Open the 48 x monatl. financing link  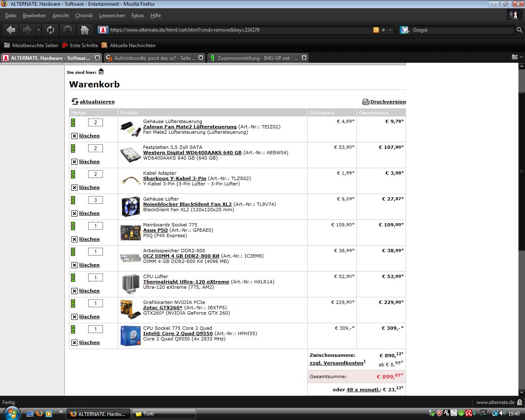363,390
